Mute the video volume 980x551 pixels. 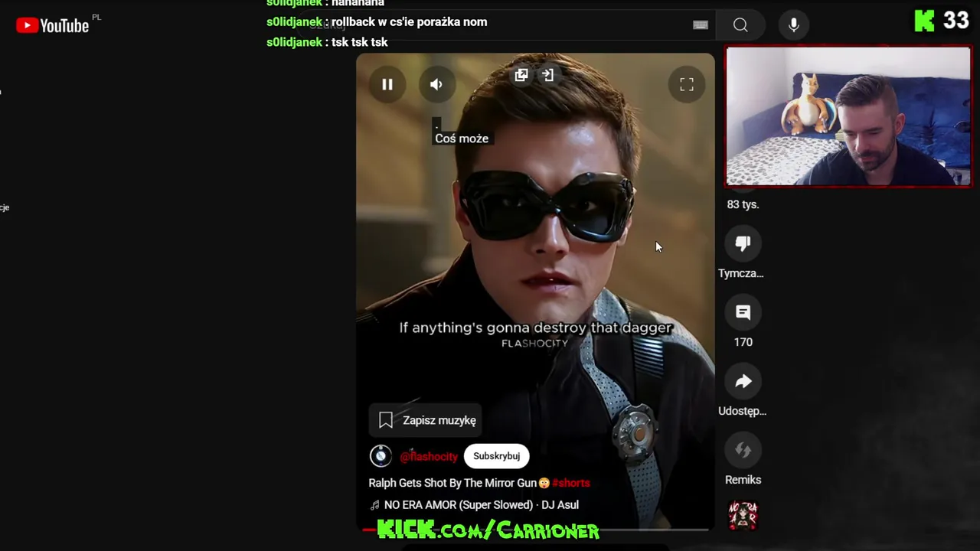pyautogui.click(x=436, y=84)
